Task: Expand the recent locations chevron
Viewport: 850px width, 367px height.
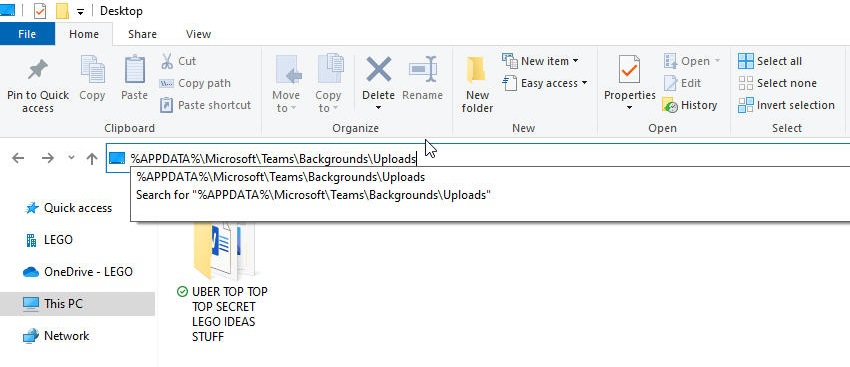Action: [x=71, y=158]
